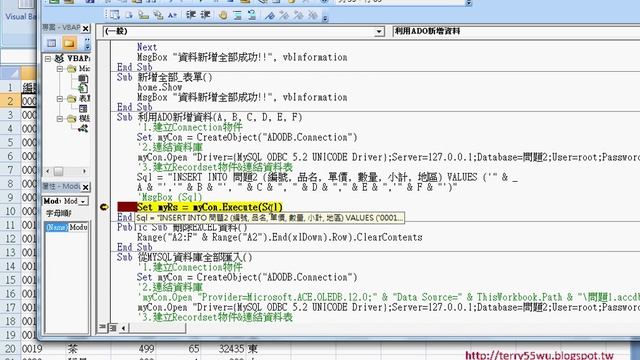Click View Object icon in Project panel
The width and height of the screenshot is (640, 360).
(51, 43)
